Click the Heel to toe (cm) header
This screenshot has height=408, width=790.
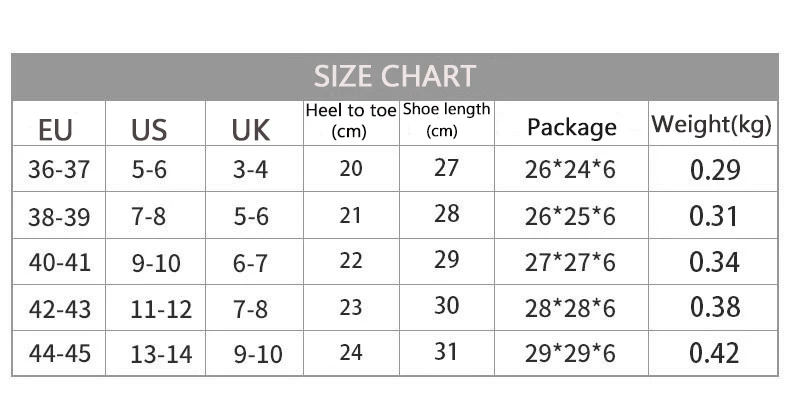point(351,121)
